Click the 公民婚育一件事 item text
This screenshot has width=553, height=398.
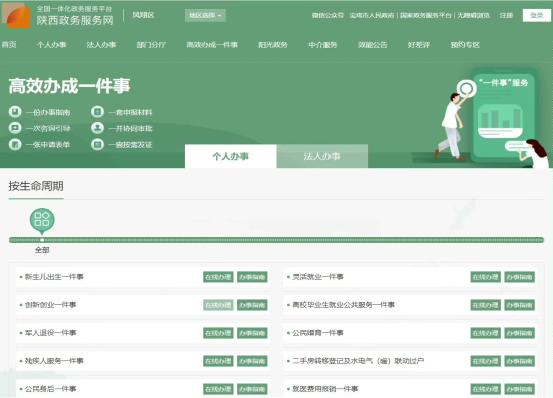(x=318, y=333)
